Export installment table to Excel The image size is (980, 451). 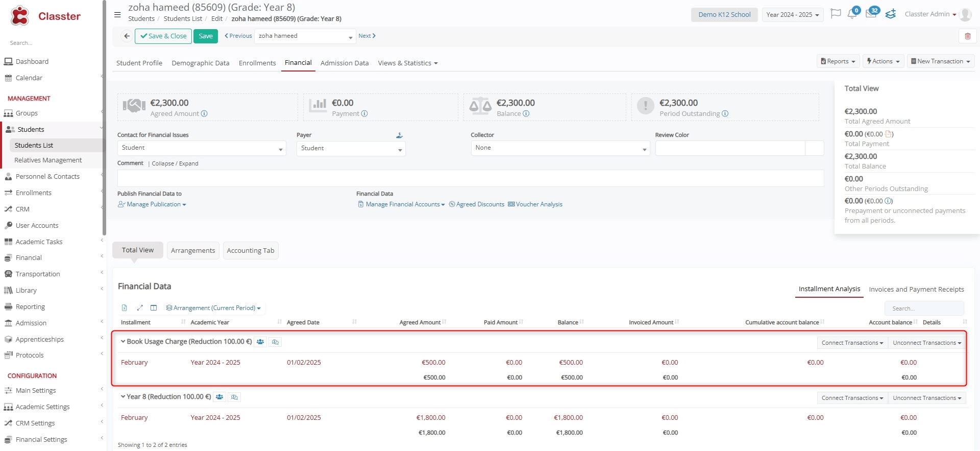(x=124, y=308)
